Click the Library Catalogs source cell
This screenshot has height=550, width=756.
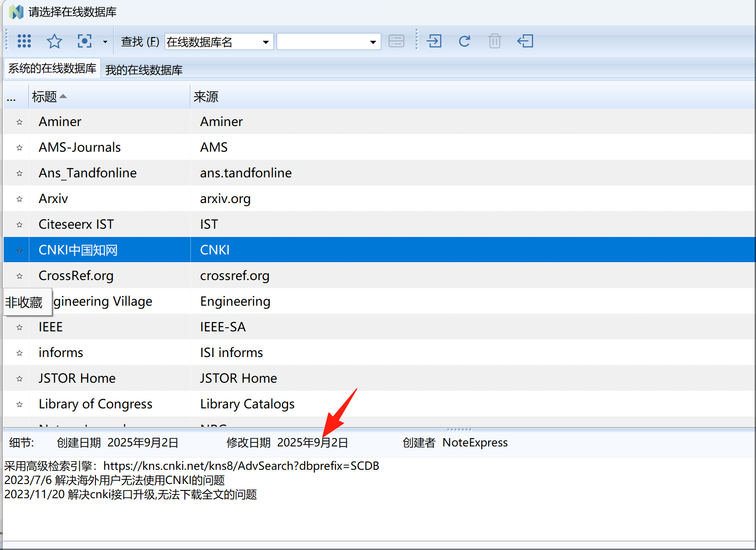(x=247, y=404)
